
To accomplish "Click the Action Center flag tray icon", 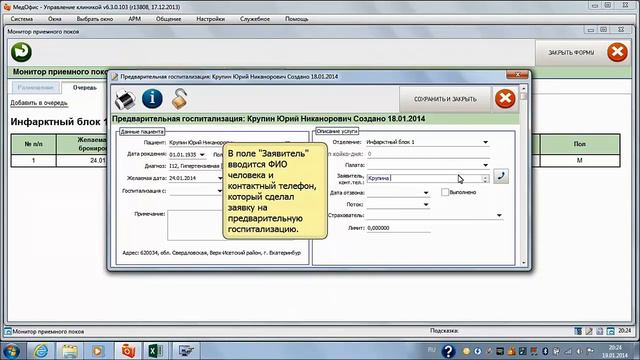I will [590, 351].
